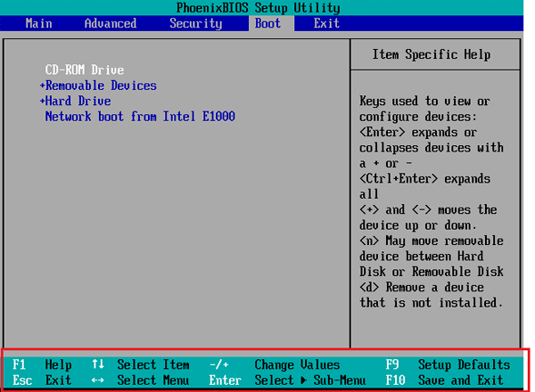Click the Change Values footer label

click(x=297, y=364)
